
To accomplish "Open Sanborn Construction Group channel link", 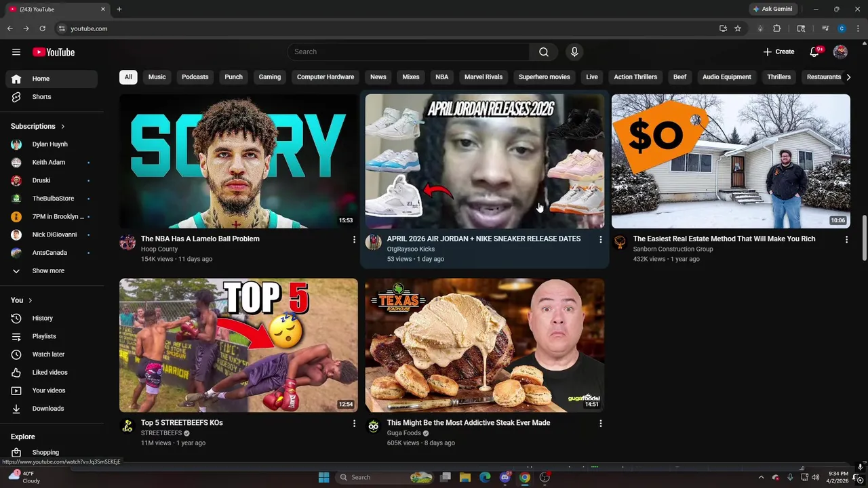I will pyautogui.click(x=673, y=249).
